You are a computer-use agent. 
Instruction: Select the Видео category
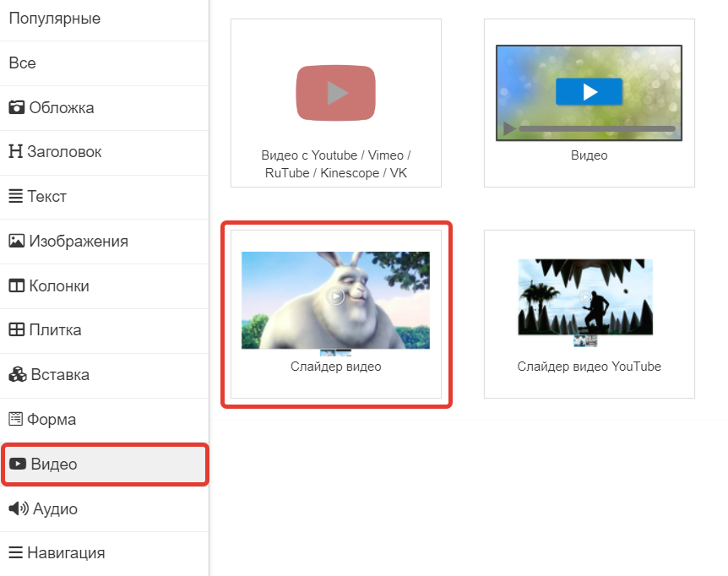tap(104, 465)
